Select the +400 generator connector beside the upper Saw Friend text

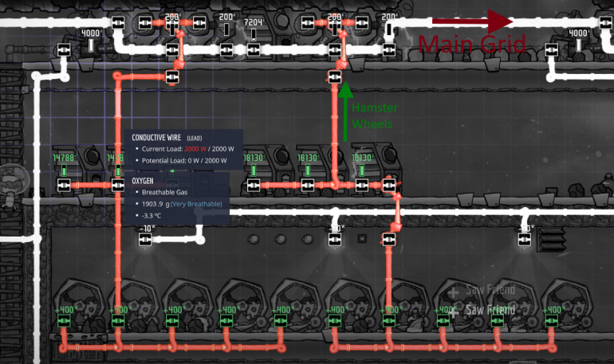point(443,321)
